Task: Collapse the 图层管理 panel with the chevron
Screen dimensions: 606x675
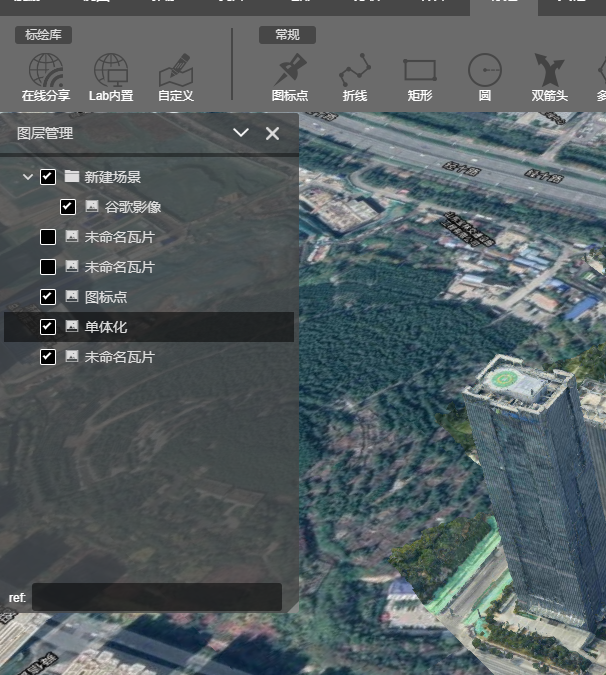Action: (x=241, y=133)
